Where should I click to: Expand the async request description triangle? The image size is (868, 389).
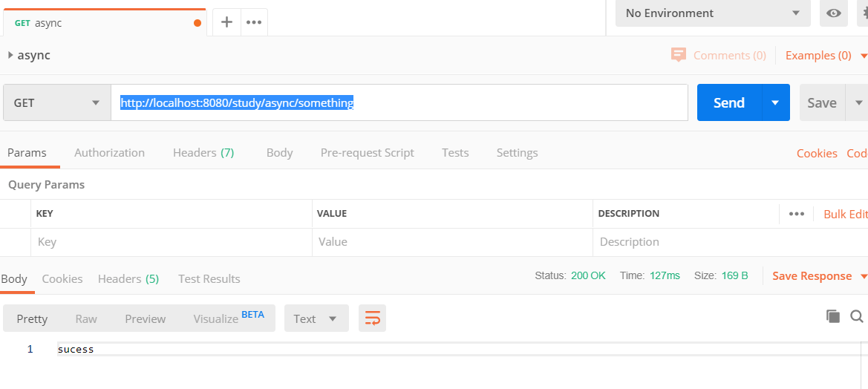pos(10,55)
